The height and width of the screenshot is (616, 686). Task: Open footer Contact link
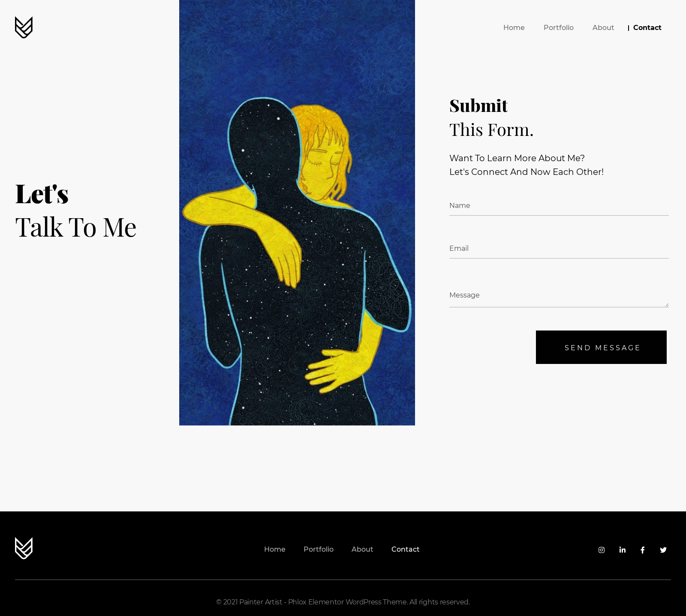tap(405, 549)
